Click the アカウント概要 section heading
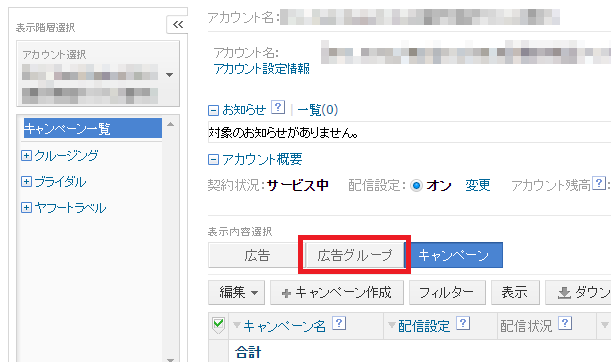Screen dimensions: 611x362 [x=262, y=159]
